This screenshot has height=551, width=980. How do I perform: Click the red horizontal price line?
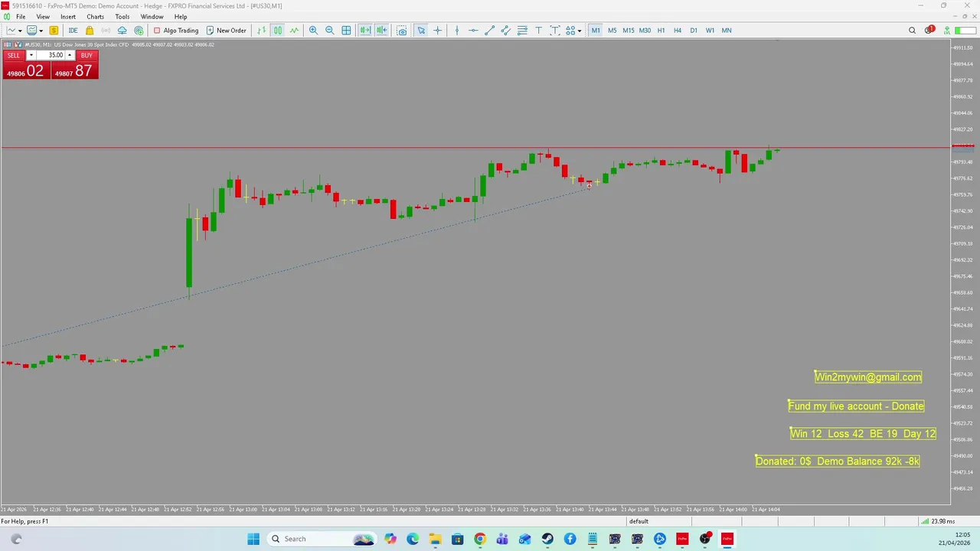(x=475, y=147)
